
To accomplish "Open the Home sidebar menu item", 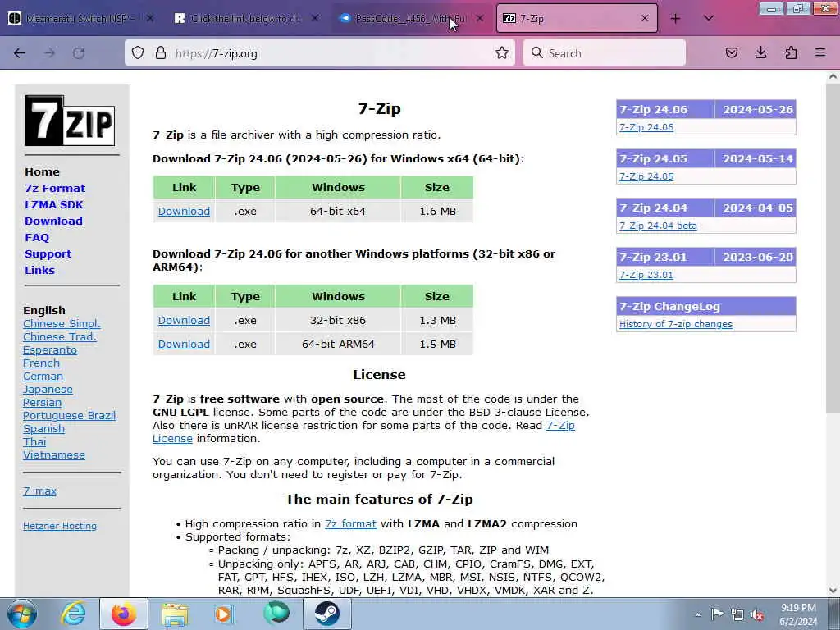I will [x=42, y=172].
